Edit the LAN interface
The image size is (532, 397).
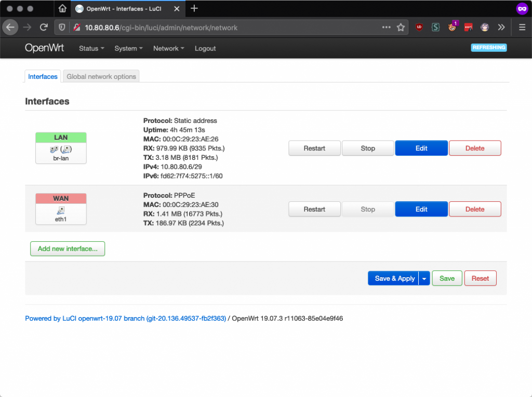click(421, 148)
